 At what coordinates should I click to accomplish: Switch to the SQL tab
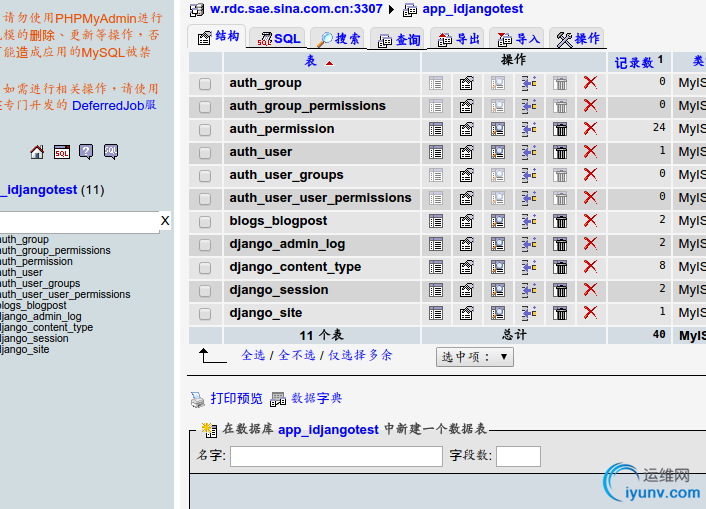278,39
